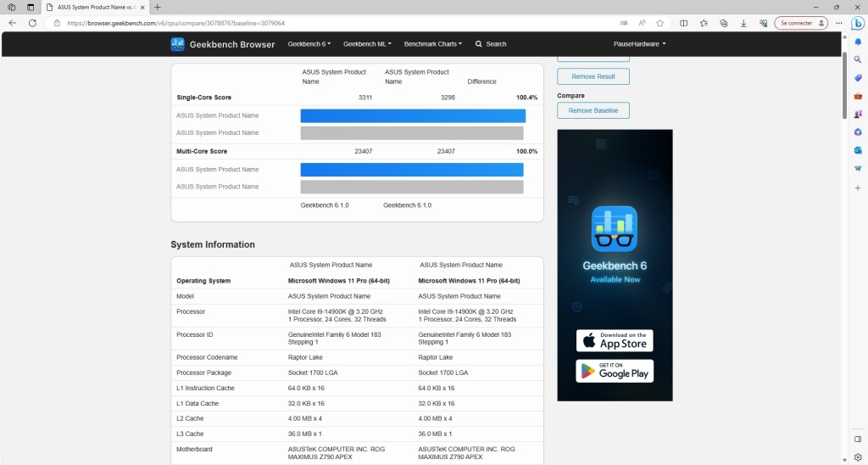Open the workspaces icon in title bar
Image resolution: width=868 pixels, height=465 pixels.
pyautogui.click(x=11, y=7)
